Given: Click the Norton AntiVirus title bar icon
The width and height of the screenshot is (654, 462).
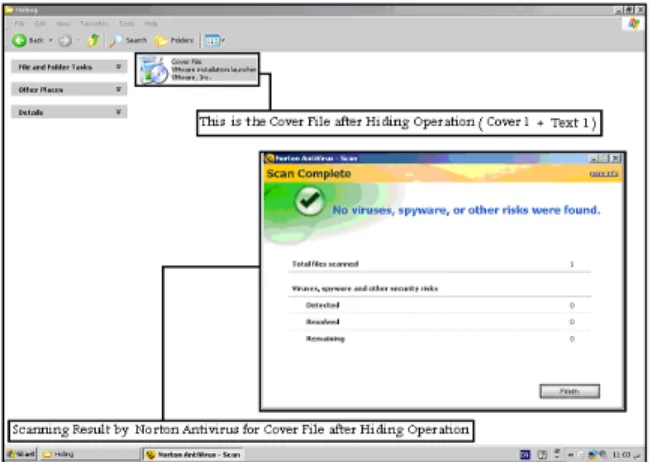Looking at the screenshot, I should click(x=270, y=158).
